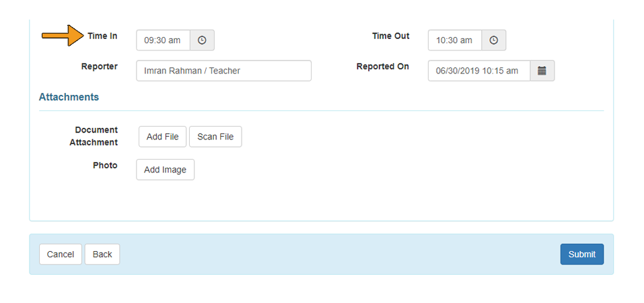Screen dimensions: 644x303
Task: Click the Attachments section heading
Action: click(x=69, y=97)
